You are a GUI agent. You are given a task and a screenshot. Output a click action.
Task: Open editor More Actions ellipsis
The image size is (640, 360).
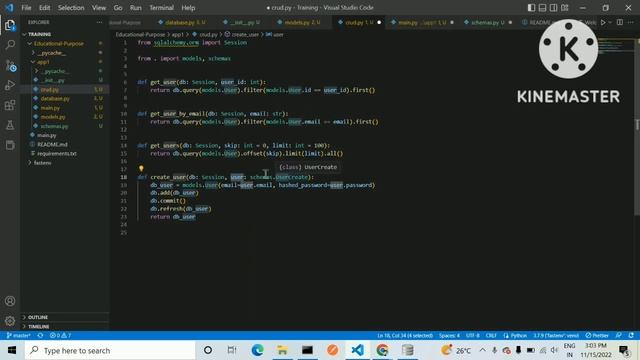click(x=631, y=22)
